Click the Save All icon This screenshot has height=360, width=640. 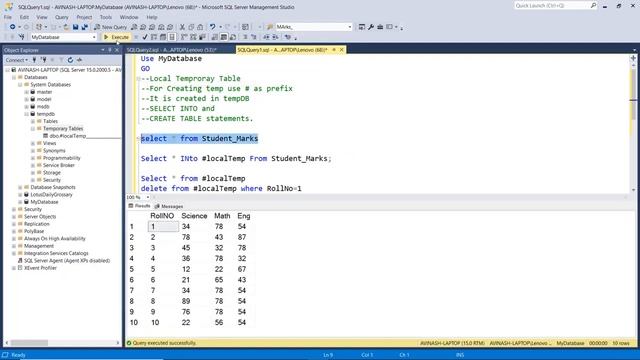(x=85, y=27)
